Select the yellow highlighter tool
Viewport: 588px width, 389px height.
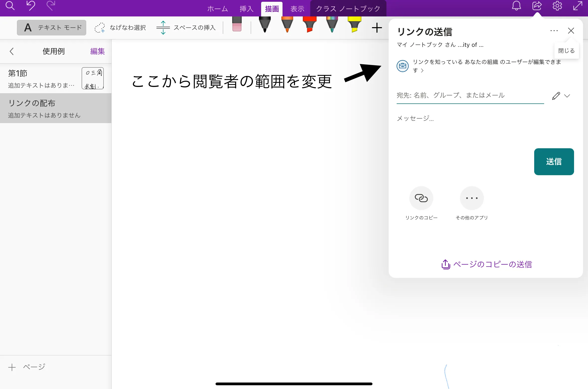click(354, 24)
